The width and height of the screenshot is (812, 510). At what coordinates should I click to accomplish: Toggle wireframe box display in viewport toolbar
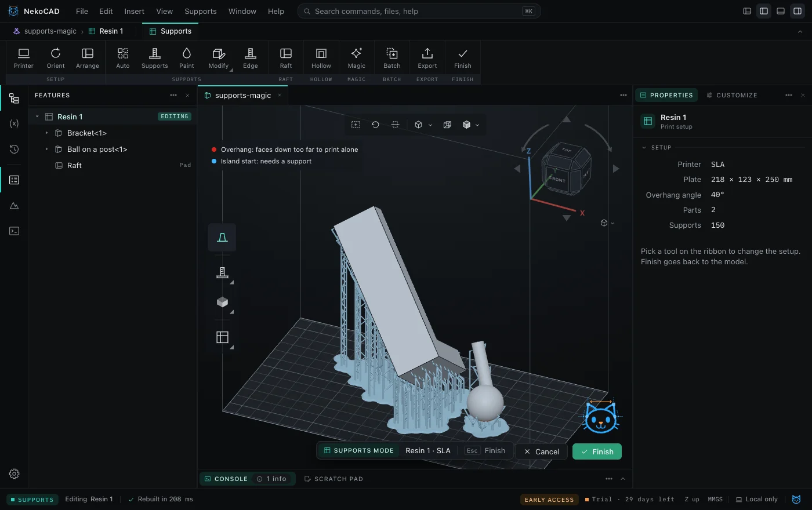pos(447,125)
